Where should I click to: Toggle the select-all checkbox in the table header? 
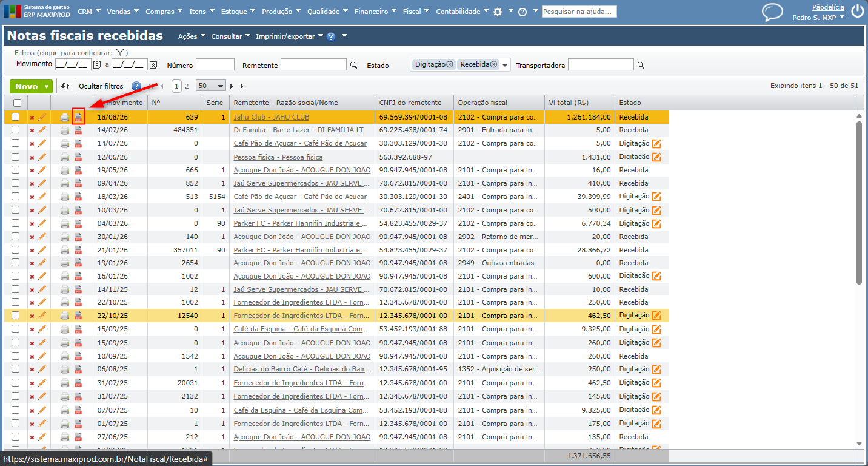tap(17, 103)
